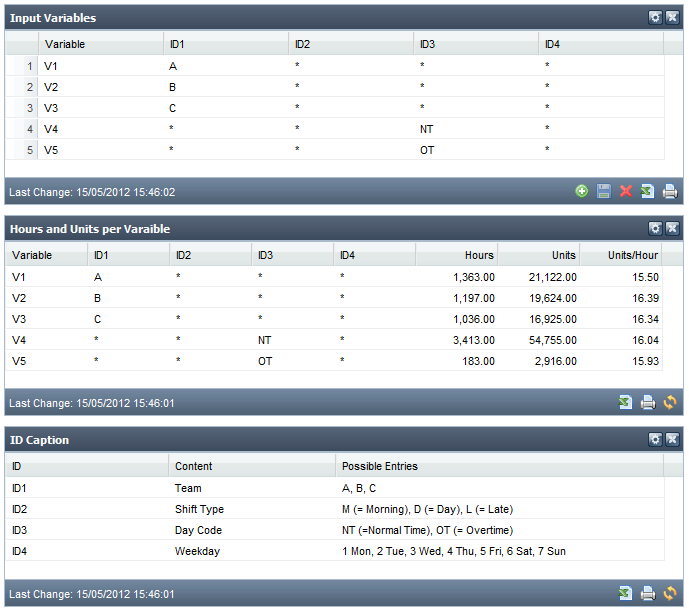Click Hours value 3,413.00
Screen dimensions: 689x613
click(x=474, y=340)
